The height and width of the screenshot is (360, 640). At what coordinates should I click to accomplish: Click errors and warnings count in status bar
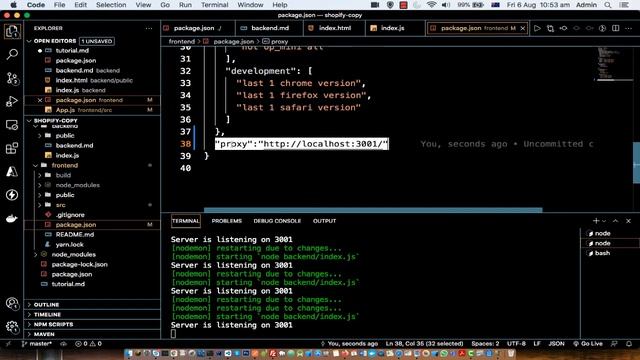88,344
